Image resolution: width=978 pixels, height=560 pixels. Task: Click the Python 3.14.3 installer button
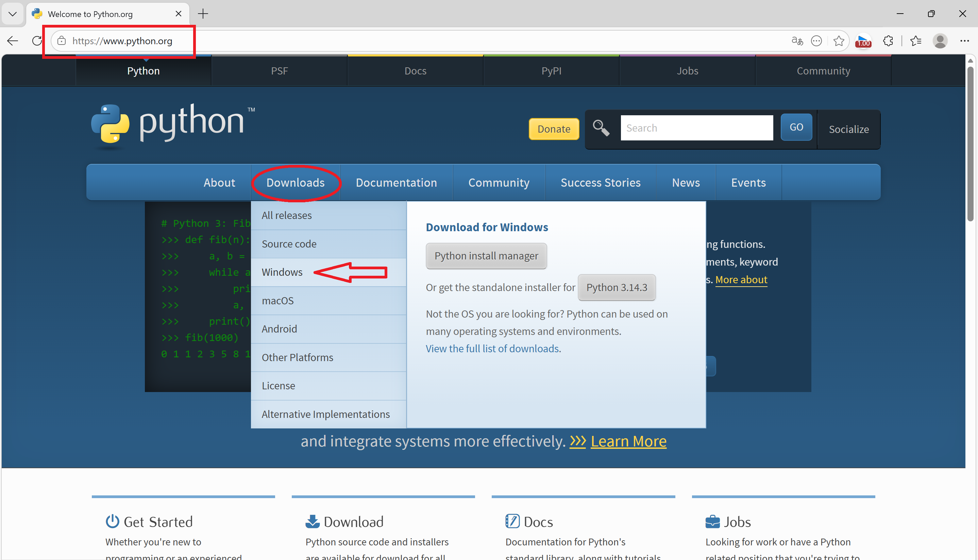tap(617, 287)
